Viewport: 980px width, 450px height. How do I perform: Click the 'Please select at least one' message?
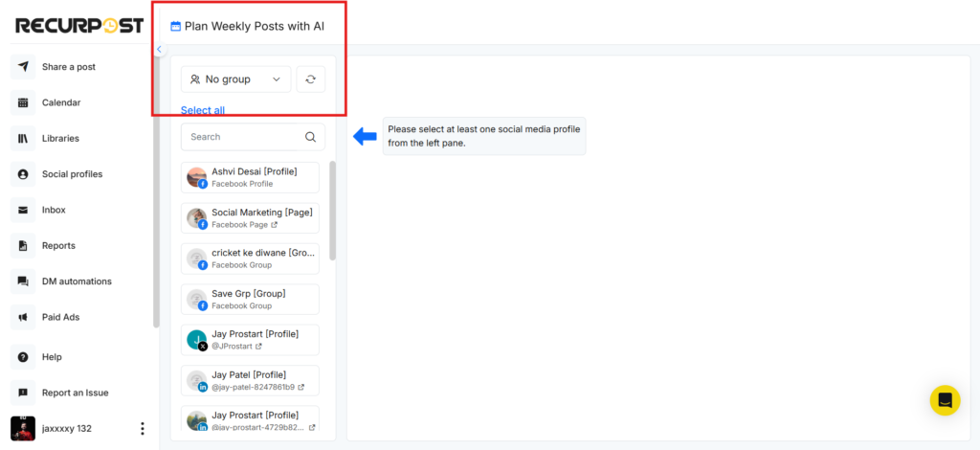click(x=484, y=136)
